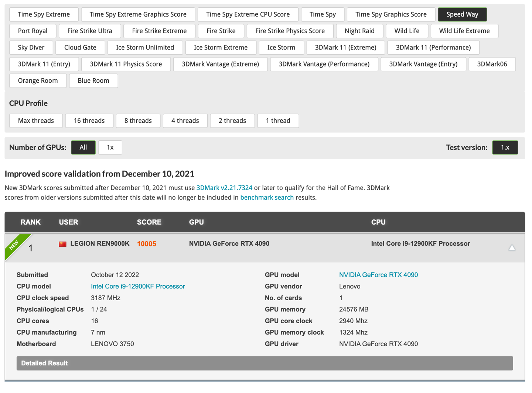Click the 24576 MB GPU memory value

click(x=354, y=310)
